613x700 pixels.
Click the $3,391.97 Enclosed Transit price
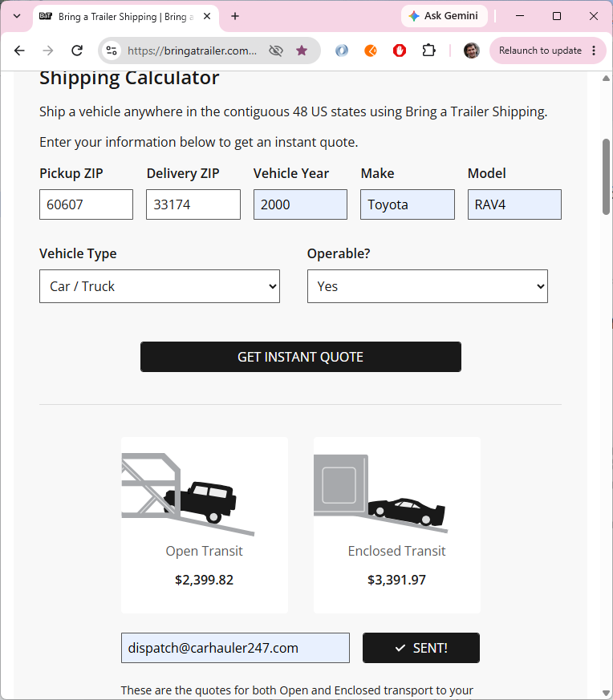coord(396,580)
